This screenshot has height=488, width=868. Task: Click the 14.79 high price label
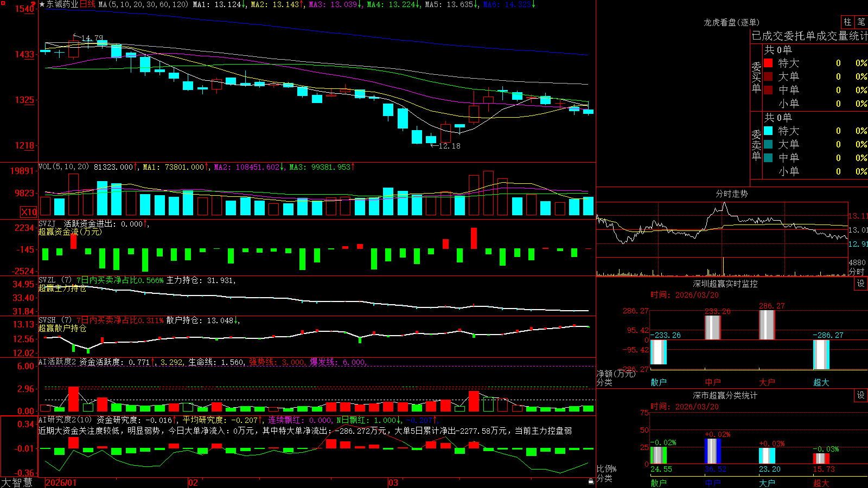(92, 38)
